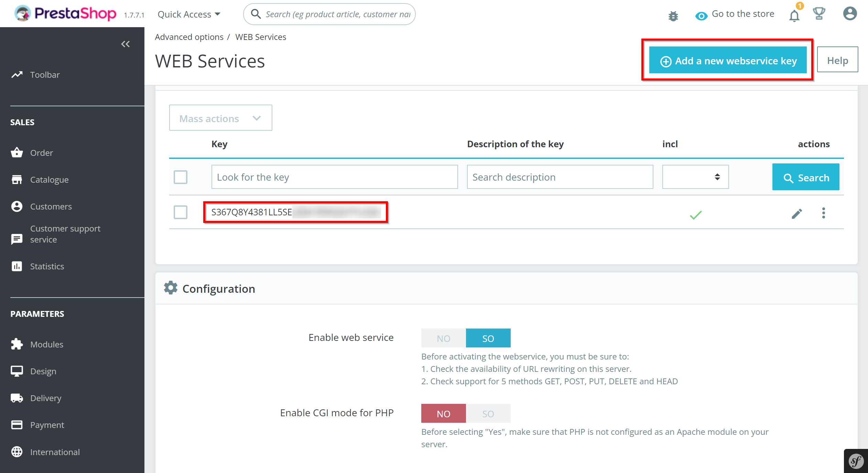Open notifications bell
Viewport: 868px width, 473px height.
point(794,15)
